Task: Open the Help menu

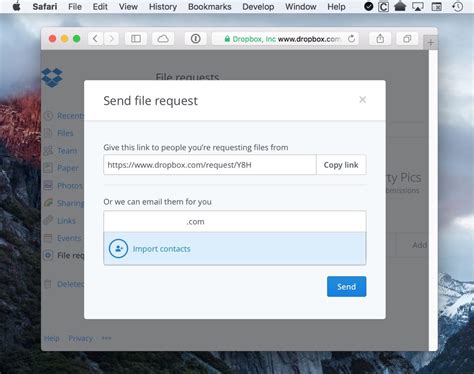Action: (336, 7)
